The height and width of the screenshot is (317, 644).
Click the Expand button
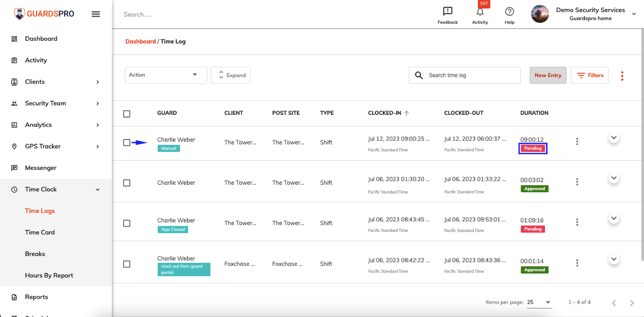click(x=231, y=75)
